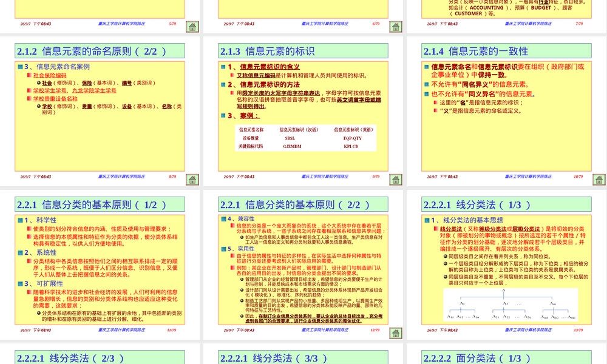Click bullet 2、系统性
This screenshot has height=364, width=607.
[40, 252]
